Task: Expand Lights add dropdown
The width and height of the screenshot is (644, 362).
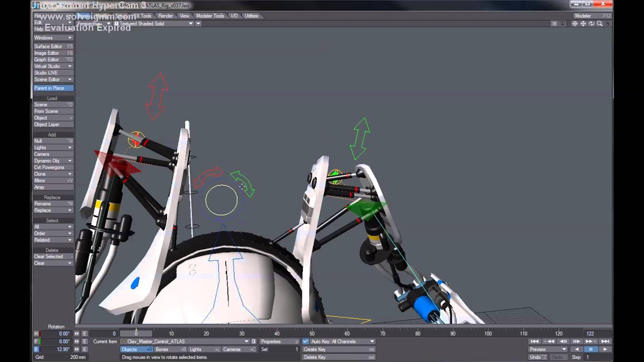Action: (53, 147)
